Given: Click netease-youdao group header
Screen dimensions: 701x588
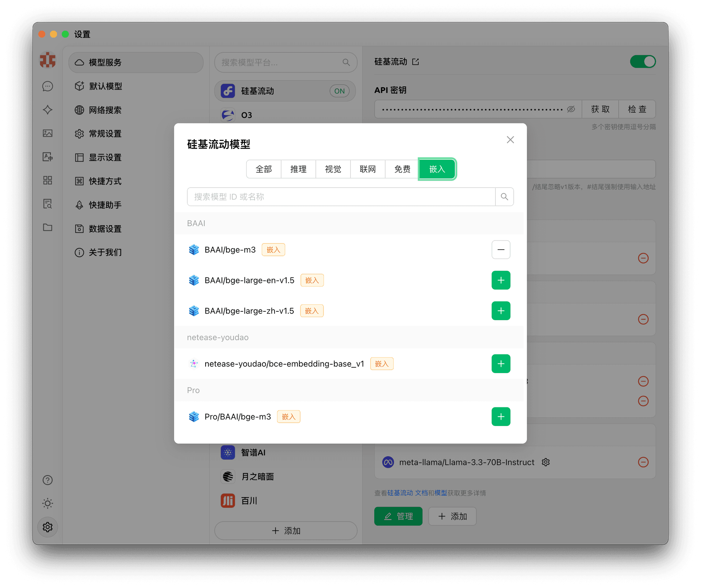Looking at the screenshot, I should click(x=349, y=338).
